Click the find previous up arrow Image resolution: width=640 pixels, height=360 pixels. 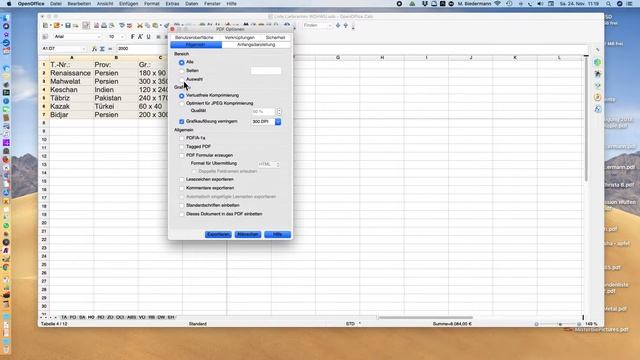point(346,25)
